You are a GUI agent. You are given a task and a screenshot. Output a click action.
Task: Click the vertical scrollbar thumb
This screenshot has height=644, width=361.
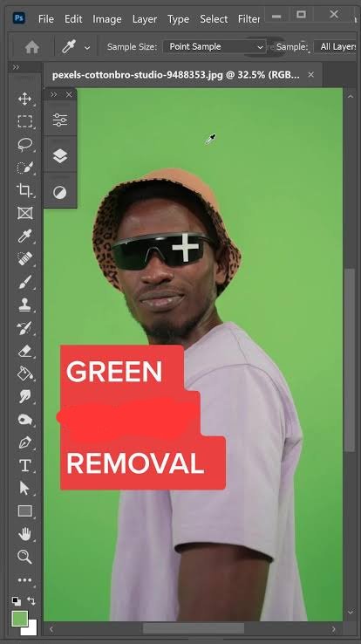[349, 360]
